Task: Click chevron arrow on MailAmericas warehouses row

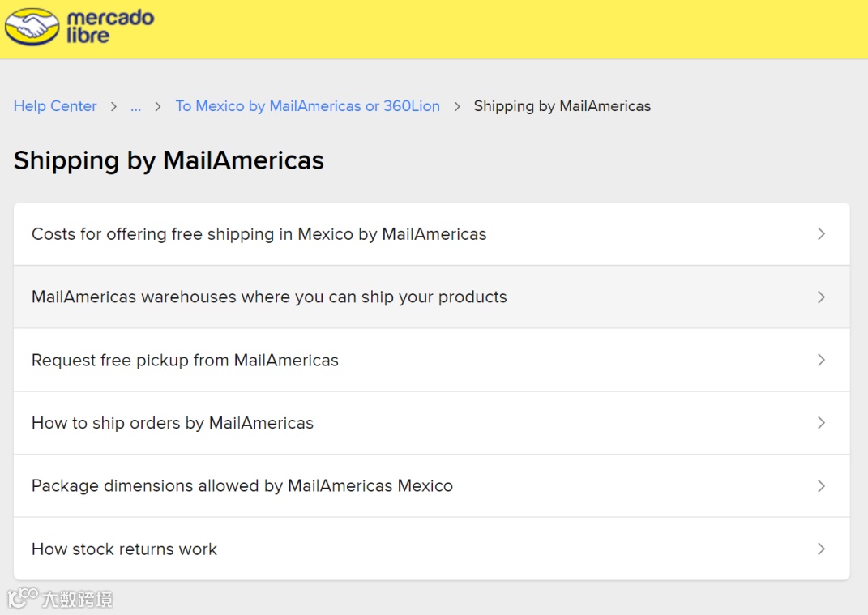Action: tap(821, 297)
